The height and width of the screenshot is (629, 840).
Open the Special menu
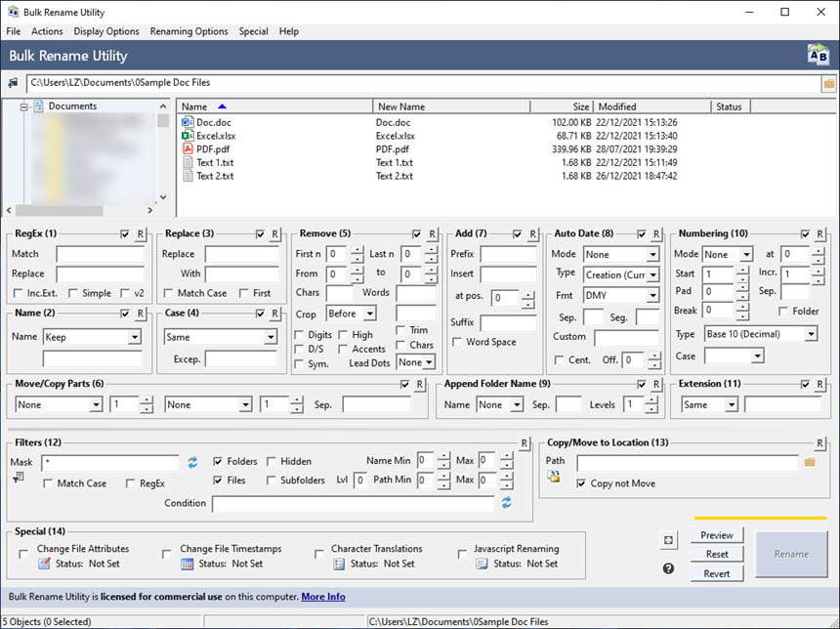tap(253, 31)
